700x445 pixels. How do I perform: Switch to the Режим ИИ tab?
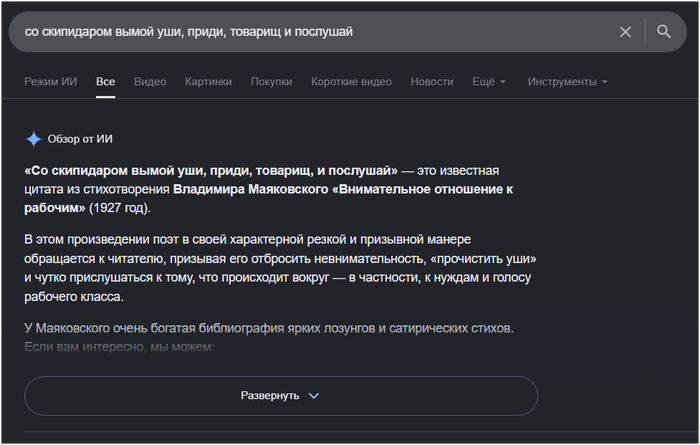click(x=50, y=82)
